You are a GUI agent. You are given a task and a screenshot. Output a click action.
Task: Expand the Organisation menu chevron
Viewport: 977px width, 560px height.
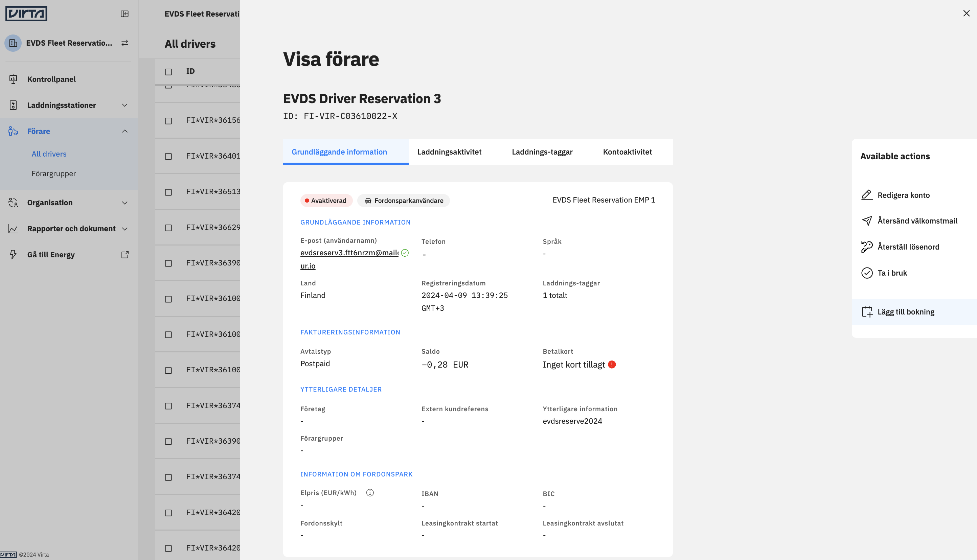point(124,203)
